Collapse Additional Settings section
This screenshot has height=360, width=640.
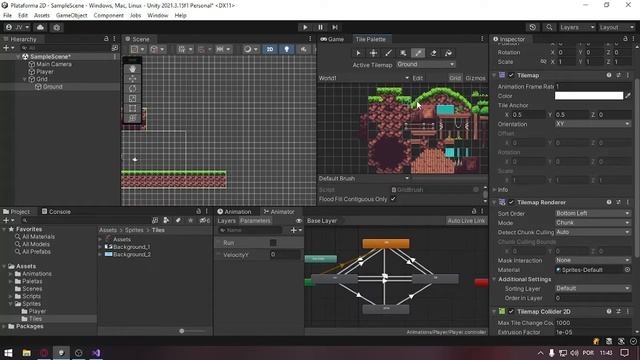pyautogui.click(x=494, y=279)
